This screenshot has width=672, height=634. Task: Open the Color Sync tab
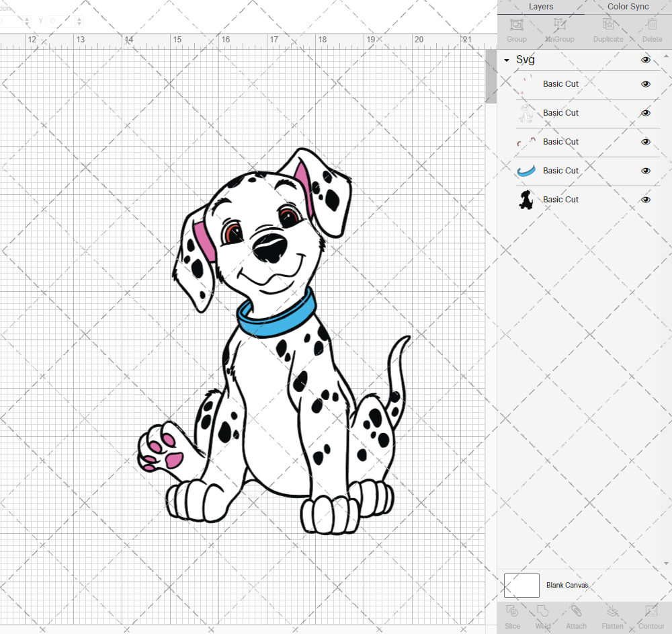628,7
